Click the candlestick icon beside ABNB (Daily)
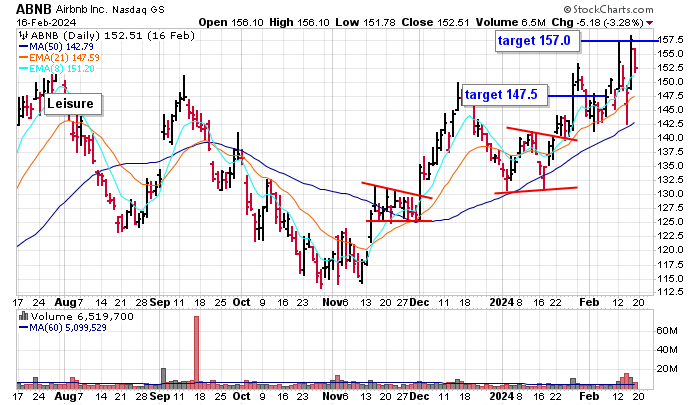Image resolution: width=700 pixels, height=405 pixels. (x=23, y=36)
